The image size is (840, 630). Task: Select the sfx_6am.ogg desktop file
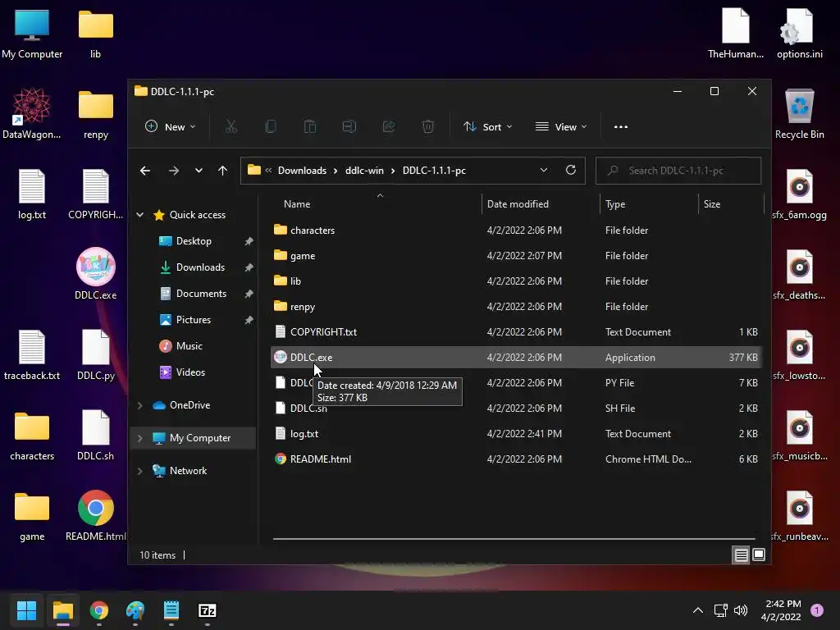click(x=799, y=194)
